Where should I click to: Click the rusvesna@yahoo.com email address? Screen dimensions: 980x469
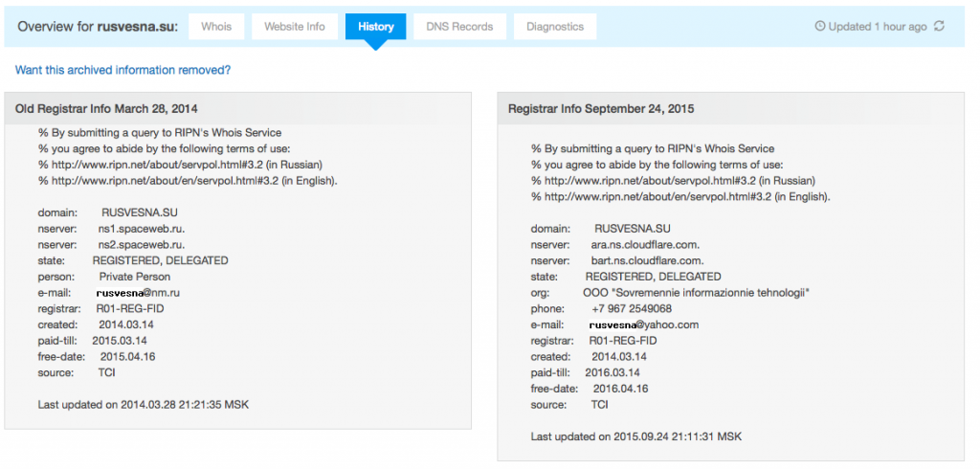point(643,324)
